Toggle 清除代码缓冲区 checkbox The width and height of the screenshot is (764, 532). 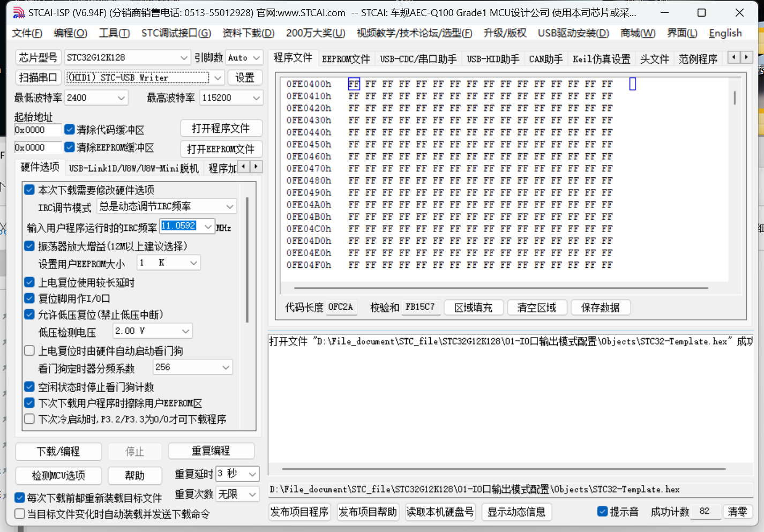pyautogui.click(x=70, y=130)
